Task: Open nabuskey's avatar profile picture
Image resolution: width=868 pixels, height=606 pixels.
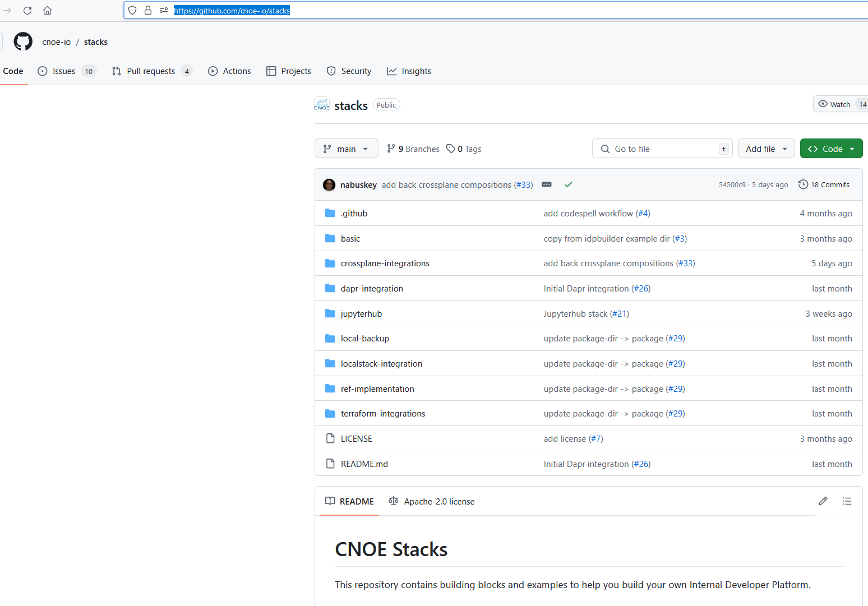Action: click(x=329, y=184)
